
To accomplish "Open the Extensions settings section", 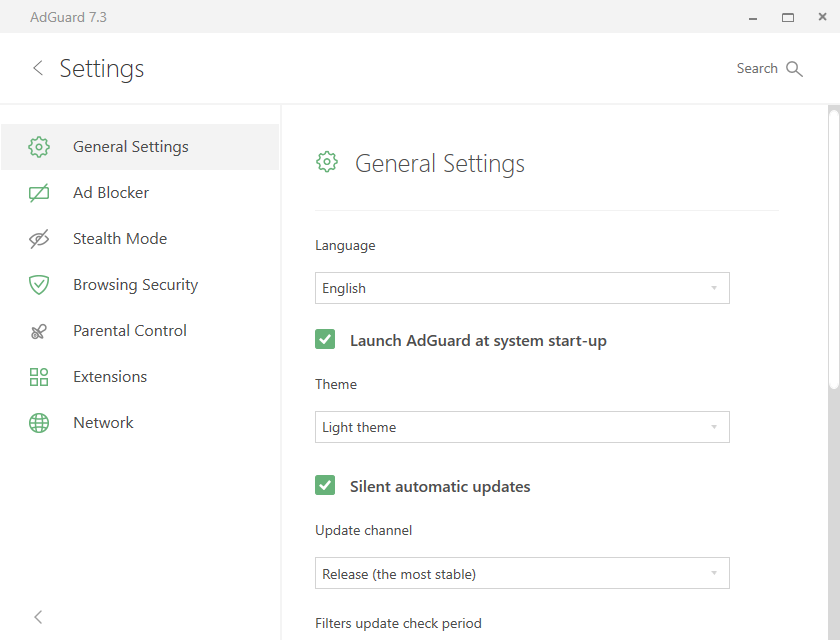I will [x=110, y=377].
